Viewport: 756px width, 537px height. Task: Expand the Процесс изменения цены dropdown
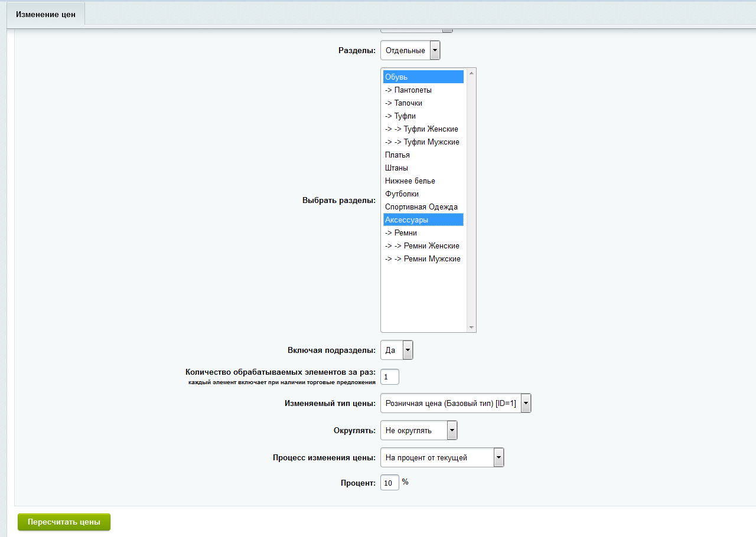[x=442, y=457]
